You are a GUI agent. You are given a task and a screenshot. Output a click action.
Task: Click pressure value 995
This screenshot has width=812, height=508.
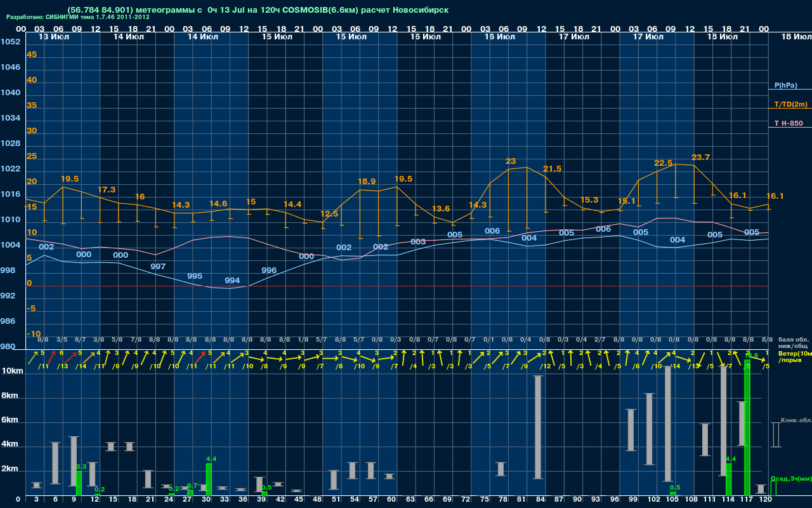[195, 276]
